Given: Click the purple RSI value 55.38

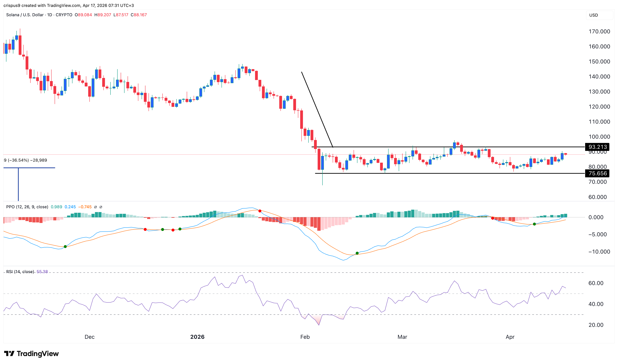Looking at the screenshot, I should click(42, 272).
